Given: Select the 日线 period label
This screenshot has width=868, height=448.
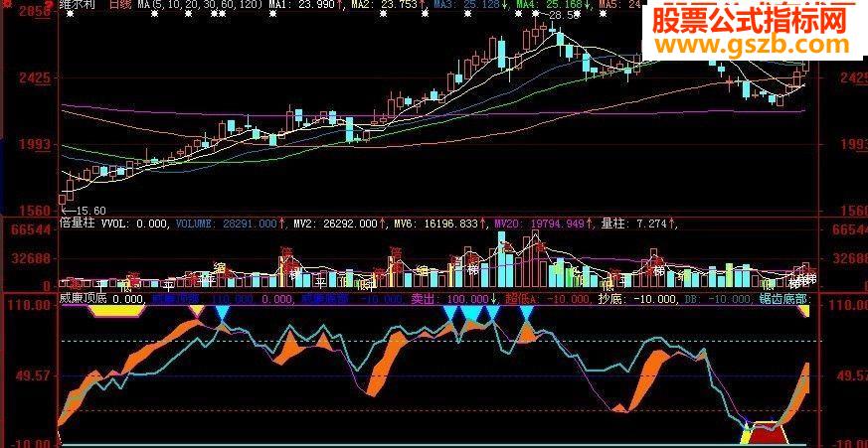Looking at the screenshot, I should [122, 4].
